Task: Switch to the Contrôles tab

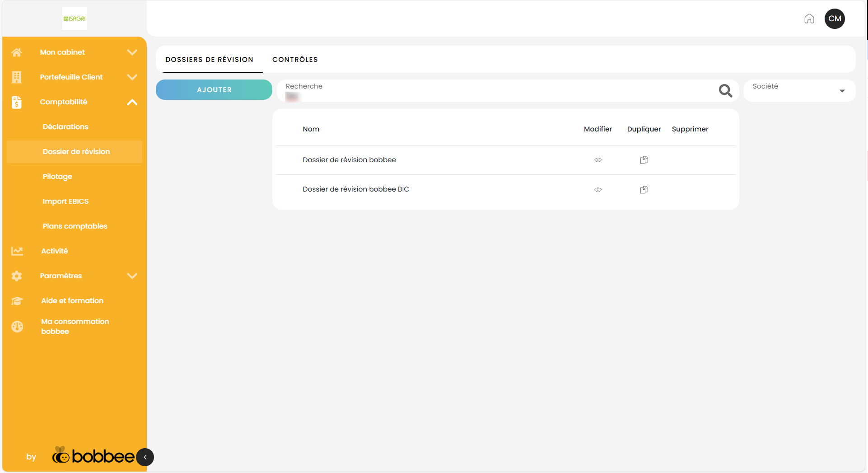Action: pos(295,60)
